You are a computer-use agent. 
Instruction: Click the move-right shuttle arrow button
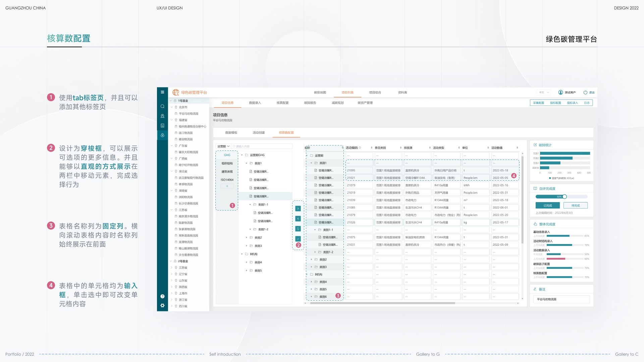[x=298, y=208]
